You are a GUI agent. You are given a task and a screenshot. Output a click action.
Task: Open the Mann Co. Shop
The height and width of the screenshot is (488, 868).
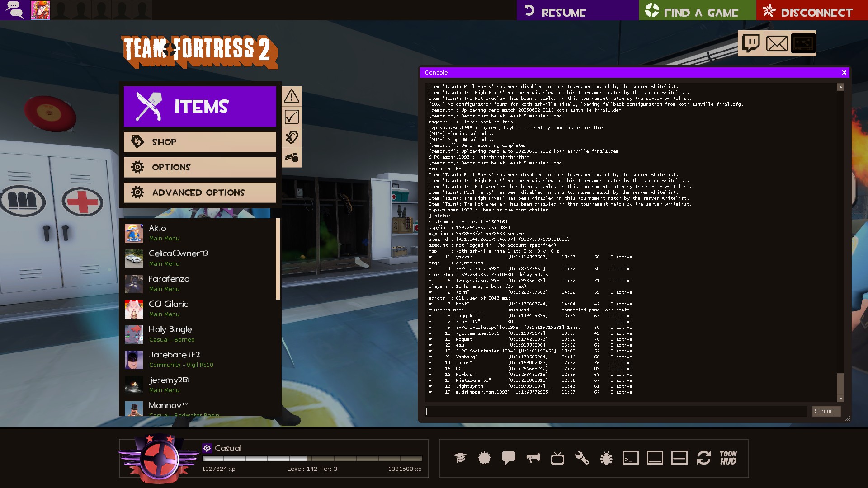point(200,142)
